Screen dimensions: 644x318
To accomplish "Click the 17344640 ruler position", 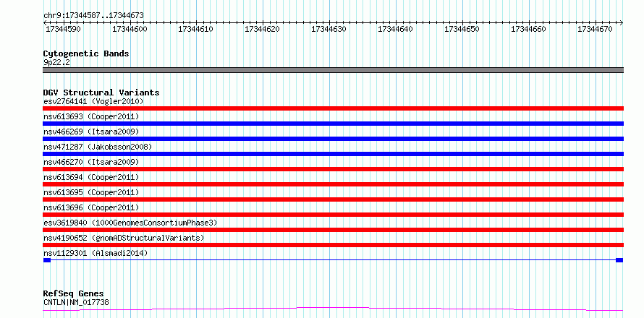I will click(x=396, y=29).
